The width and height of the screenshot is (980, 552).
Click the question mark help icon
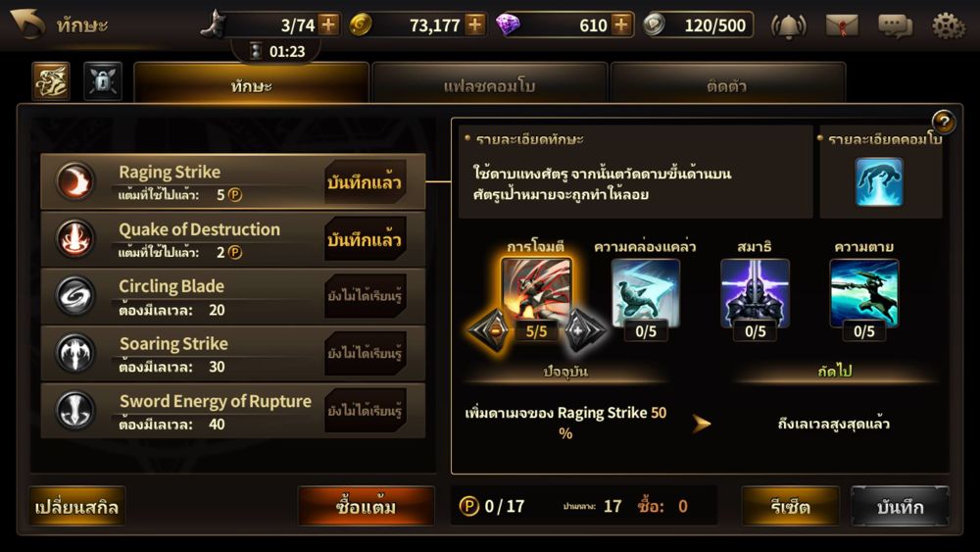[944, 122]
